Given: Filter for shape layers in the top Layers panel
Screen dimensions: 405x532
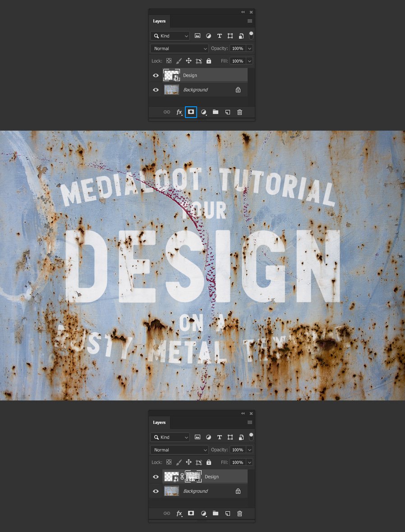Looking at the screenshot, I should 230,36.
